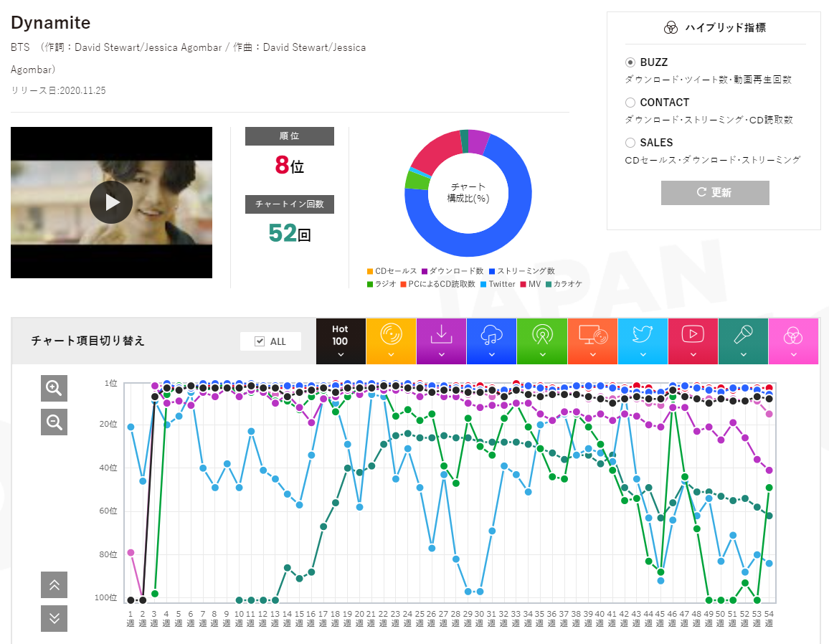
Task: Click the 順位 rank header label
Action: 290,136
